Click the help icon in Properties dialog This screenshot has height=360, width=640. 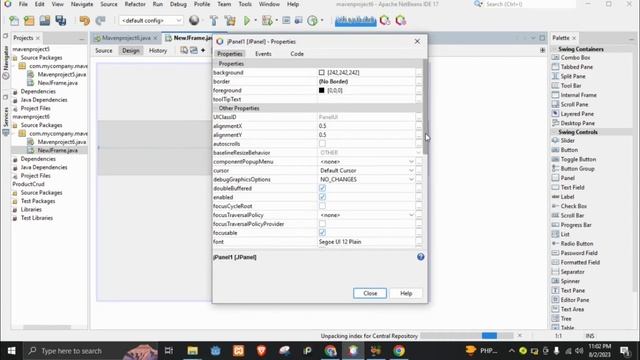[420, 257]
